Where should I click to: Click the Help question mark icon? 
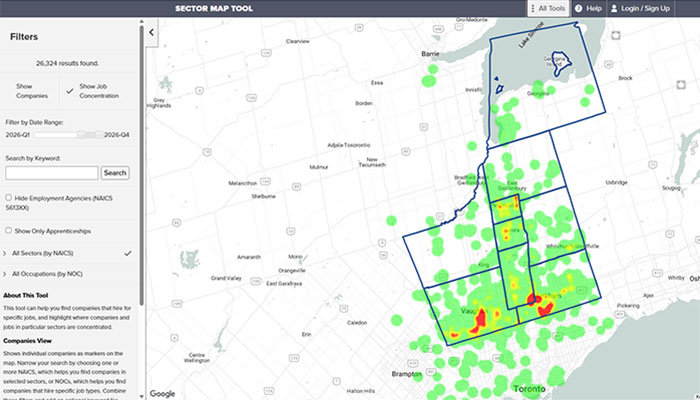pos(579,8)
